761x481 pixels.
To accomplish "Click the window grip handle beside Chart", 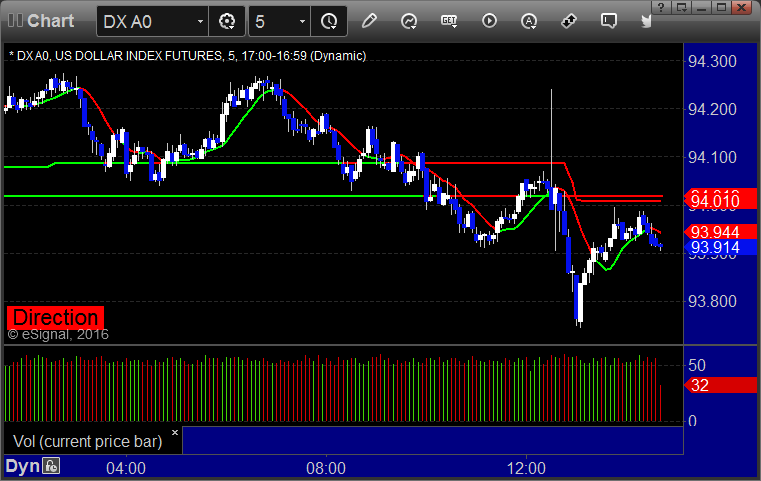I will (x=15, y=20).
